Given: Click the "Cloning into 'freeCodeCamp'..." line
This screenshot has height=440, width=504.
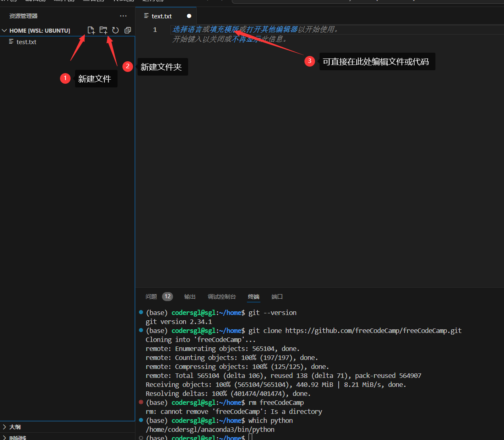Looking at the screenshot, I should point(200,339).
